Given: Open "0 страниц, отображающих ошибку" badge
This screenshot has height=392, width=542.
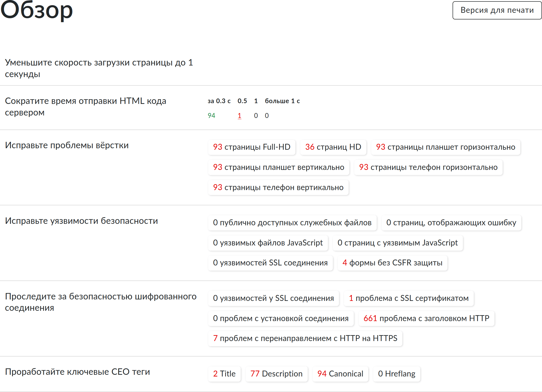Looking at the screenshot, I should click(x=451, y=223).
